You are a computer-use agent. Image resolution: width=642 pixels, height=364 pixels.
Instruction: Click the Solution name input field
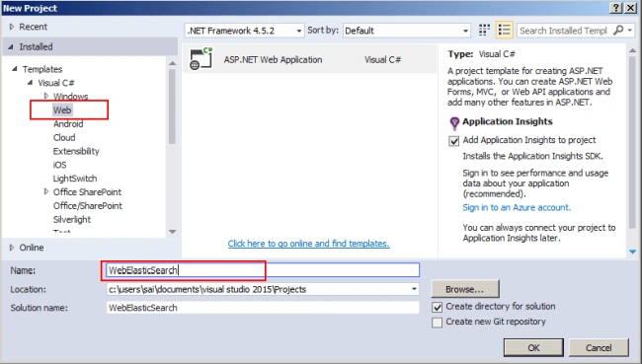(263, 308)
